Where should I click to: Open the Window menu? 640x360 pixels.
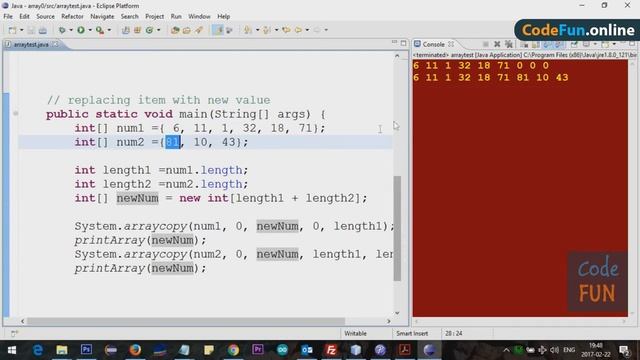coord(199,16)
